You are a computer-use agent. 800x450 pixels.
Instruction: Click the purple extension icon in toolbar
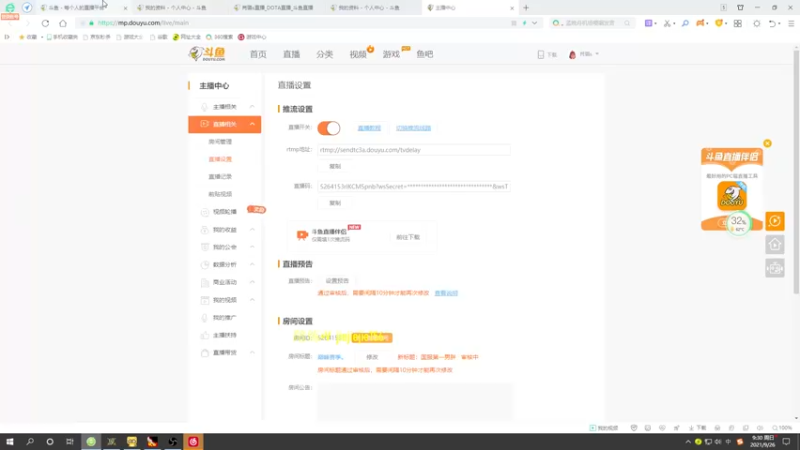point(648,23)
